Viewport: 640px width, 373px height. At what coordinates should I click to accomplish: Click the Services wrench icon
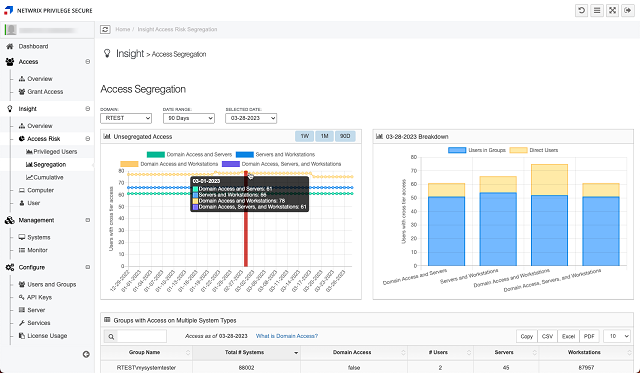point(22,323)
